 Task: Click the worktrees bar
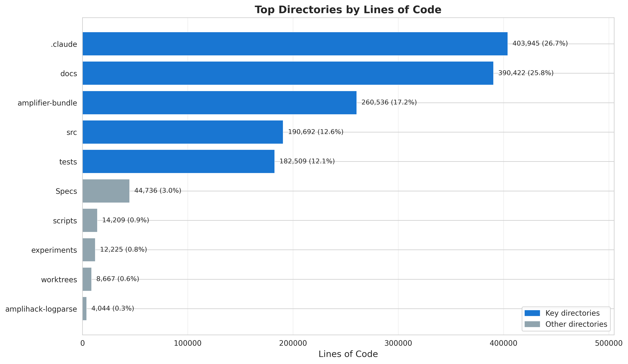[x=87, y=279]
